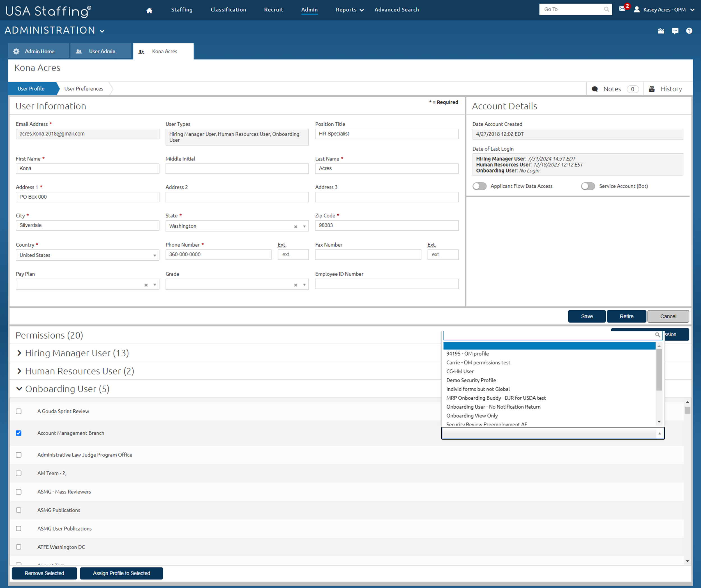Check the A Gouda Sprint Review checkbox
This screenshot has width=701, height=588.
(x=19, y=412)
